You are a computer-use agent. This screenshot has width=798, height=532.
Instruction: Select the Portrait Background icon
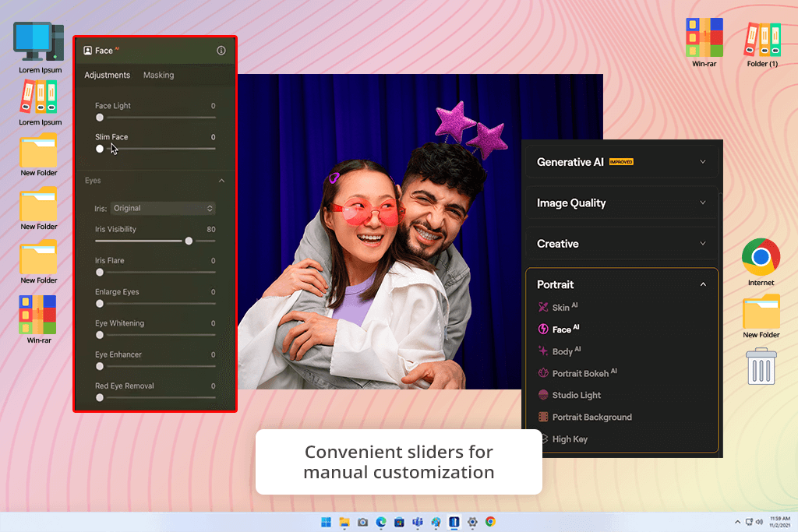[543, 417]
